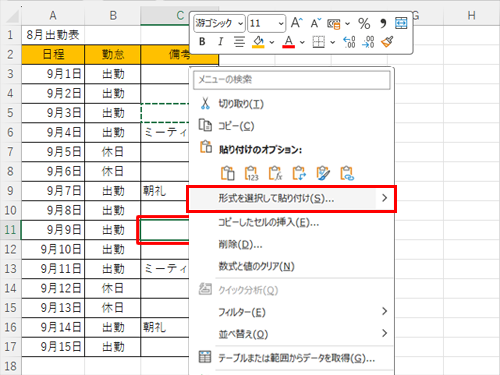The height and width of the screenshot is (375, 500).
Task: Click the 勤怠 header cell
Action: [x=113, y=54]
